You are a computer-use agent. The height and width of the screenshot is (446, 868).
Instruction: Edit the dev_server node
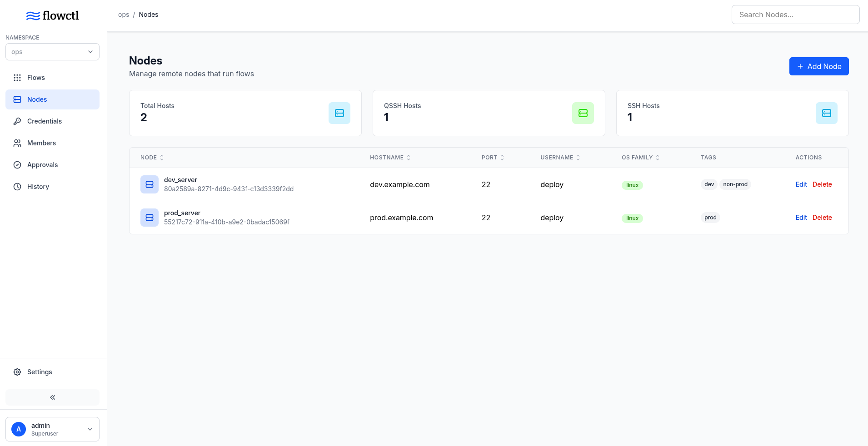click(x=801, y=184)
